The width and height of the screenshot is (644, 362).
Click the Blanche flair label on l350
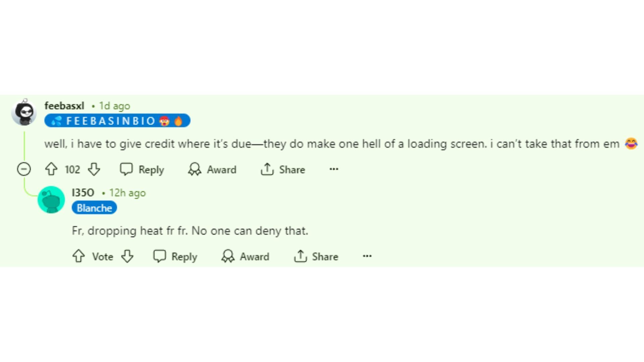click(94, 208)
